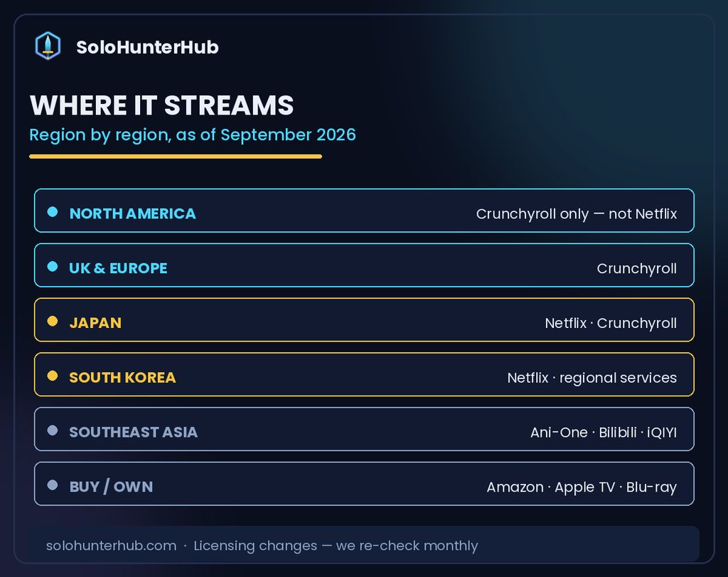
Task: Click 'Region by region, as of September 2026'
Action: tap(192, 134)
